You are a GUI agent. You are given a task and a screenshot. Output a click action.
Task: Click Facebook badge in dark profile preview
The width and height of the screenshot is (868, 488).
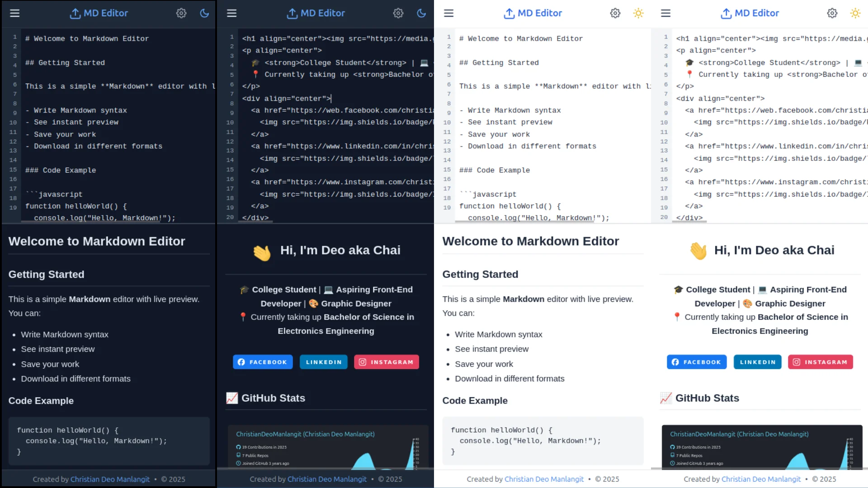pos(263,362)
